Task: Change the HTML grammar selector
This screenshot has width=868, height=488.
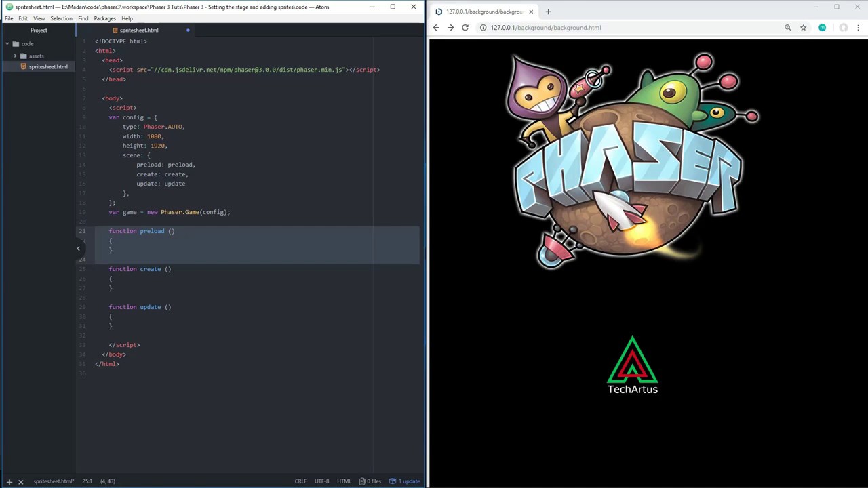Action: pos(344,481)
